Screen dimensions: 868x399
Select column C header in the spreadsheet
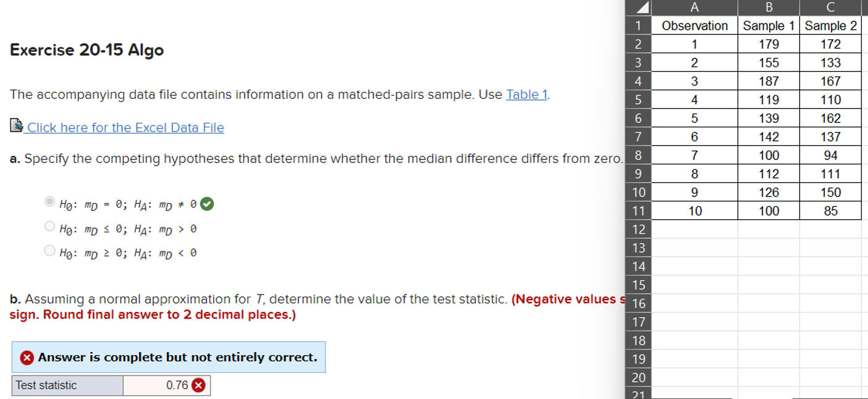(x=830, y=7)
